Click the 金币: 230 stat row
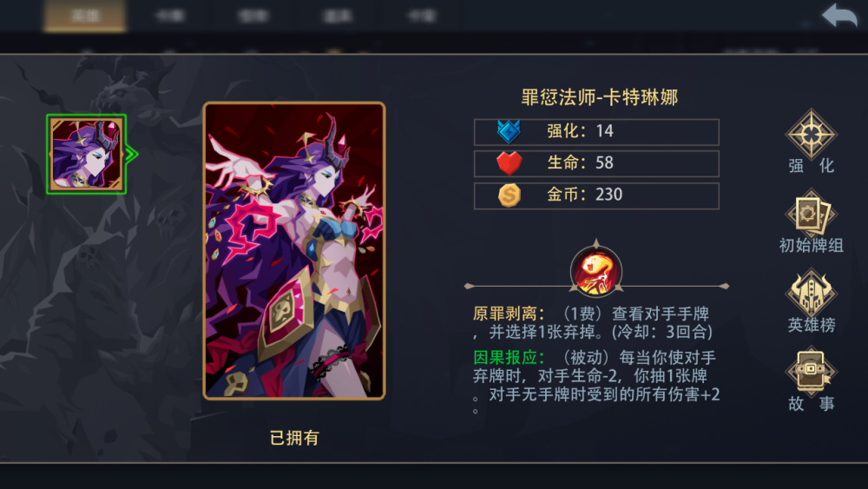Viewport: 868px width, 489px height. click(596, 195)
